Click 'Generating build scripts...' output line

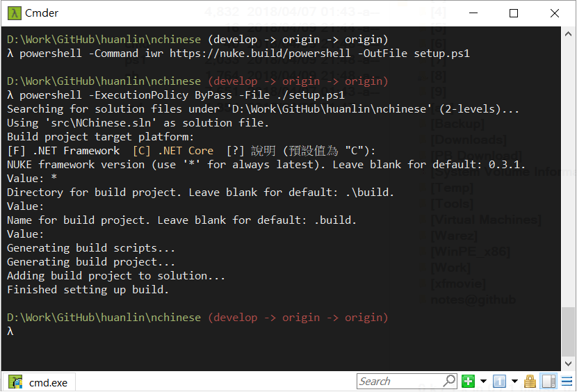coord(91,248)
